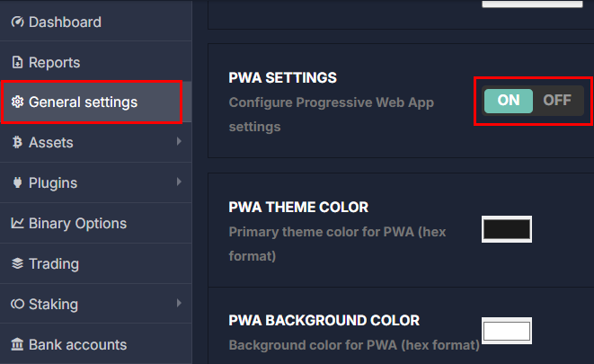Viewport: 594px width, 364px height.
Task: Expand the Assets submenu arrow
Action: 179,142
